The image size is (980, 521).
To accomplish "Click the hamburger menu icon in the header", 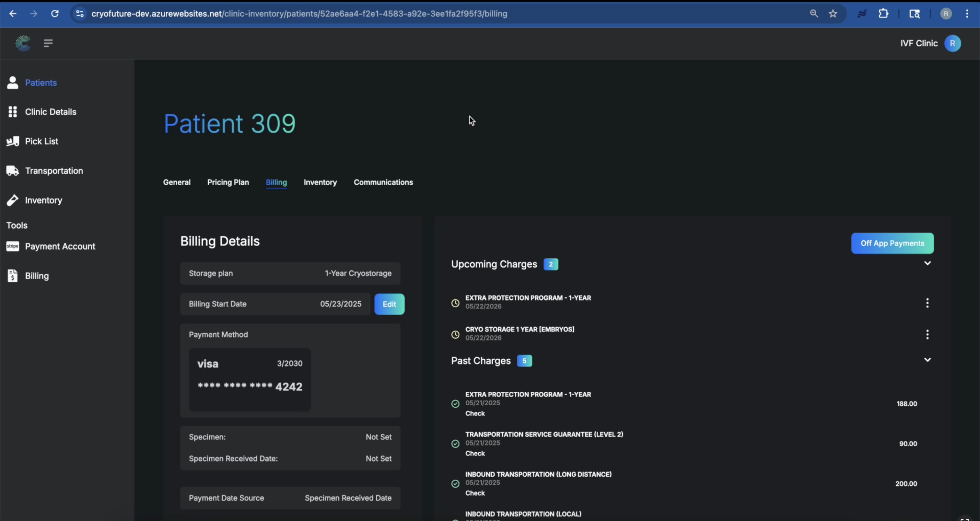I will [48, 43].
